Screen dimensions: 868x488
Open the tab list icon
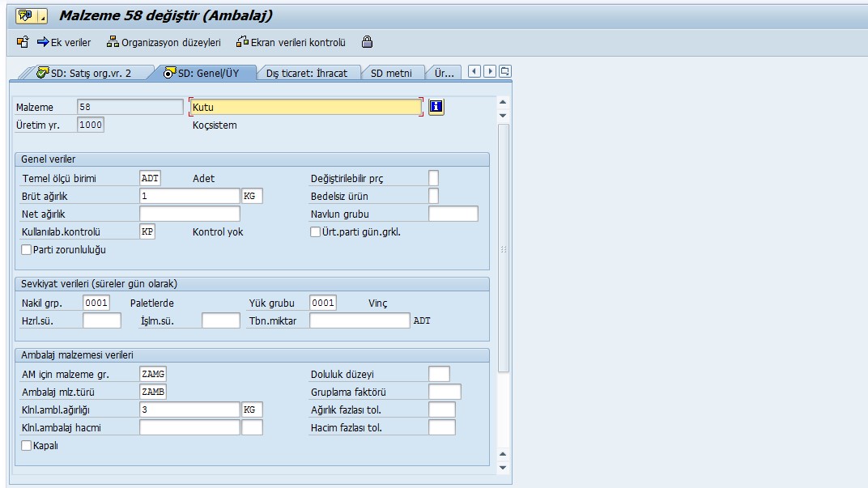coord(505,71)
